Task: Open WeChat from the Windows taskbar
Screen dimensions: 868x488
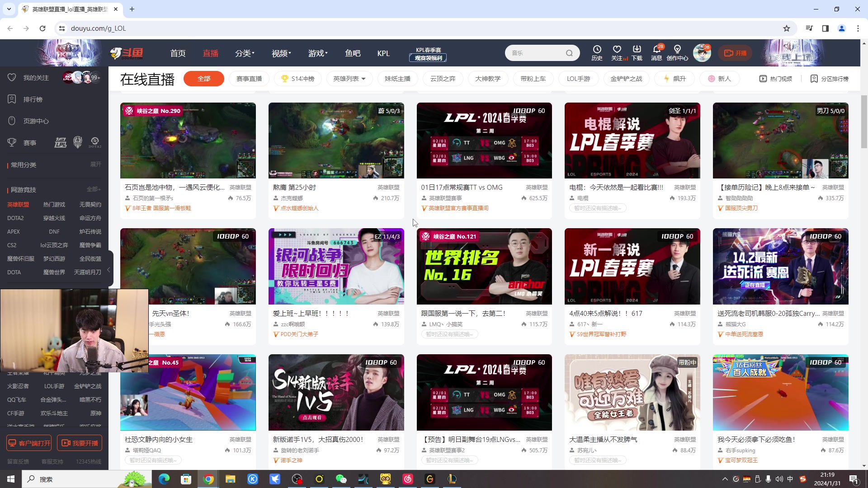Action: 341,479
